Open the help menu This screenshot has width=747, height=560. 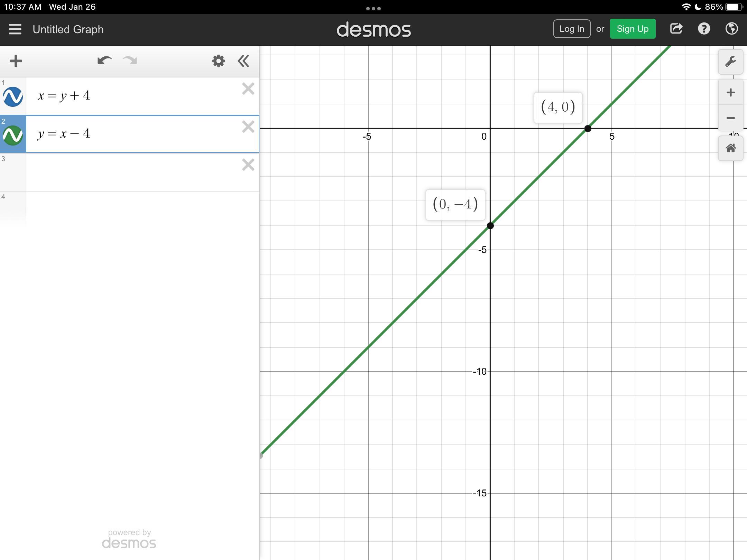click(x=704, y=29)
